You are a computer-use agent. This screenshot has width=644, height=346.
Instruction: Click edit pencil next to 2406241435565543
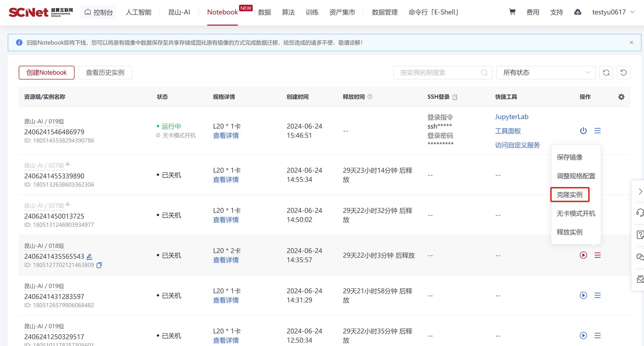coord(89,256)
